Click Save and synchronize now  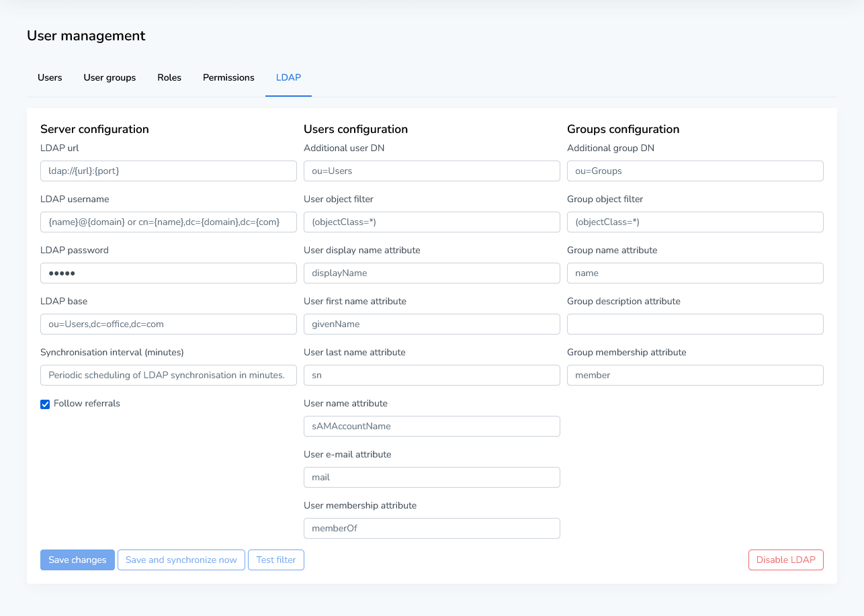(181, 560)
